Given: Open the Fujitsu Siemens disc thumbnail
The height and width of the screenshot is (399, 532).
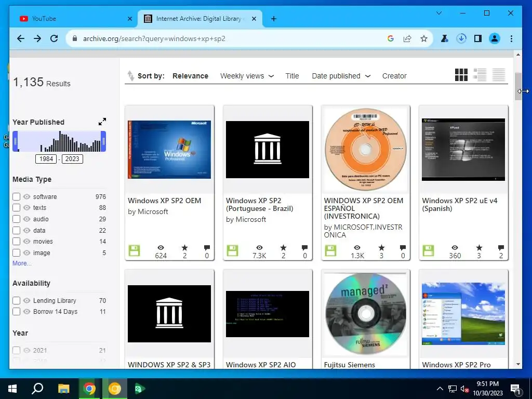Looking at the screenshot, I should [x=365, y=313].
